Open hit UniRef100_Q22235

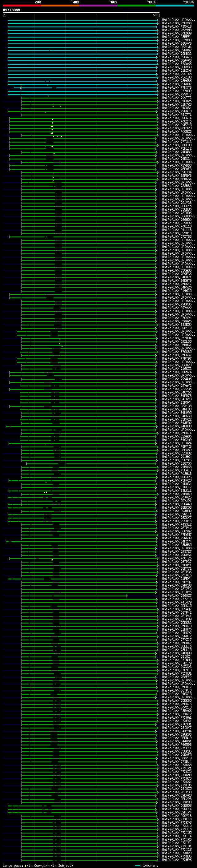177,389
